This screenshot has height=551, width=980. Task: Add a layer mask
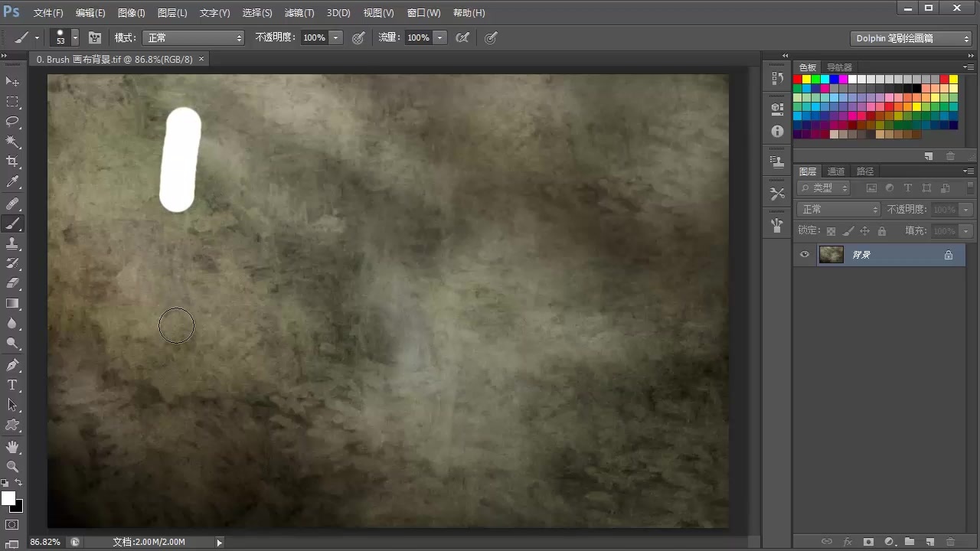(x=868, y=542)
